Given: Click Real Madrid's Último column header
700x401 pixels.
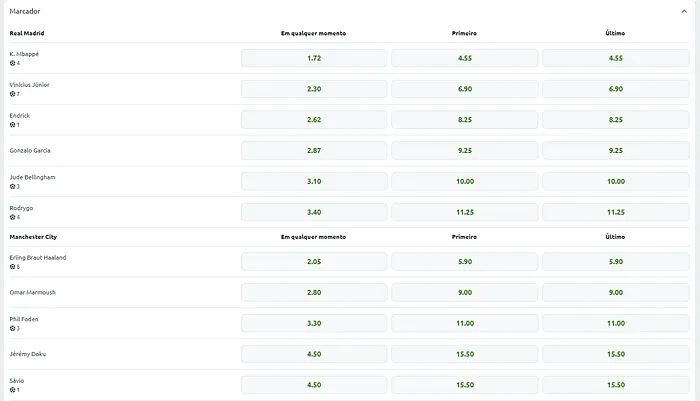Looking at the screenshot, I should [615, 33].
